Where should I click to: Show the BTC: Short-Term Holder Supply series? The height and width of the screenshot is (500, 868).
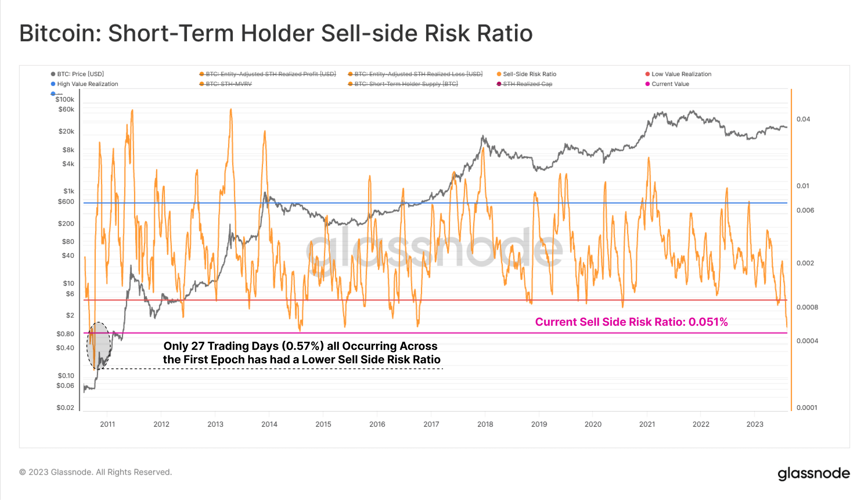(x=406, y=84)
